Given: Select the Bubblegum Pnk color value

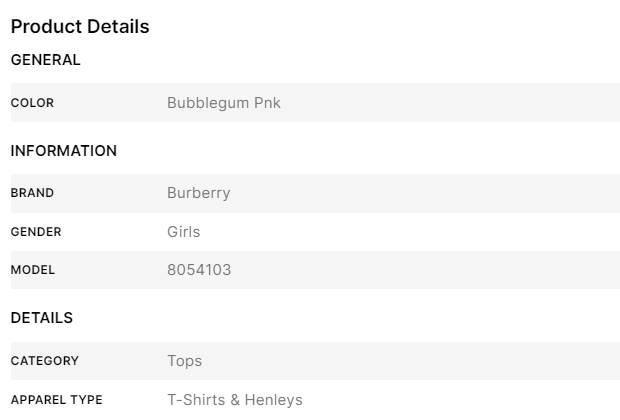Looking at the screenshot, I should click(x=224, y=103).
